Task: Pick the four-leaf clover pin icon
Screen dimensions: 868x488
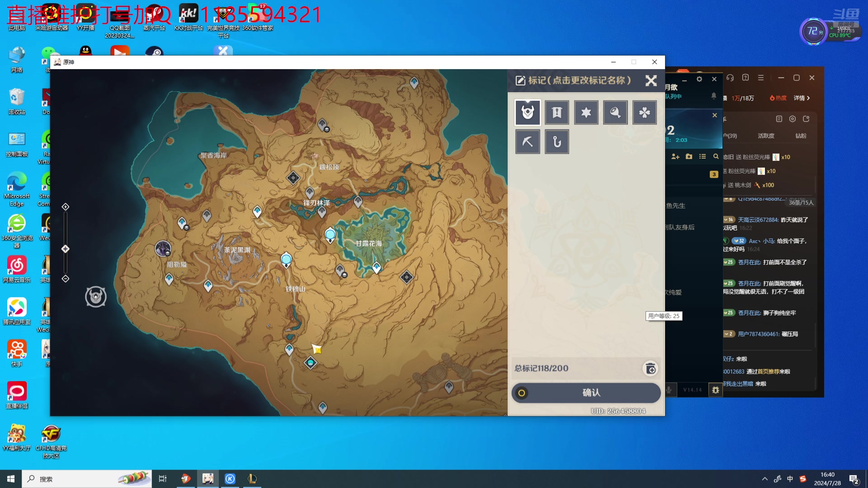Action: (645, 113)
